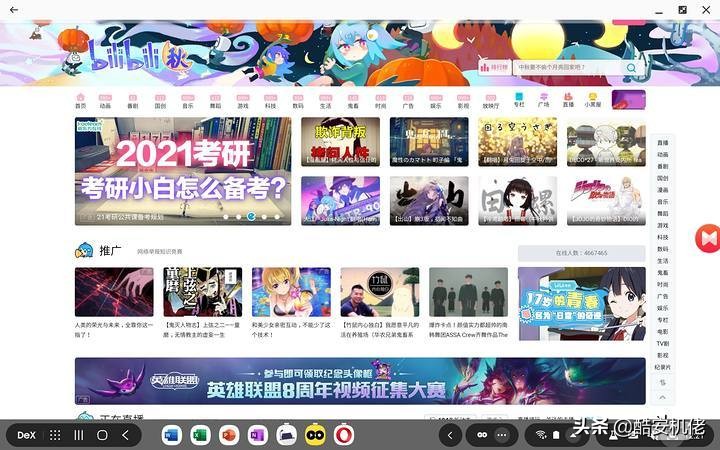
Task: Click the 在线人数 online count box
Action: point(581,253)
